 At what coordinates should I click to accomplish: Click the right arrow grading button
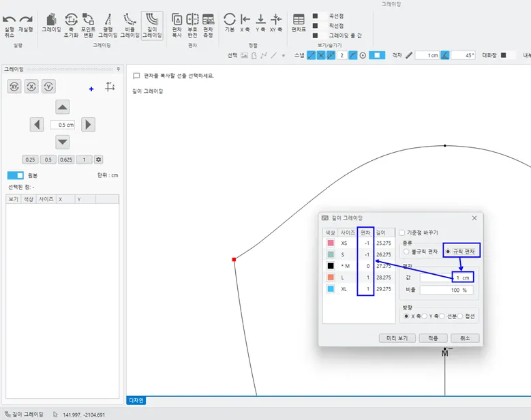pyautogui.click(x=88, y=125)
